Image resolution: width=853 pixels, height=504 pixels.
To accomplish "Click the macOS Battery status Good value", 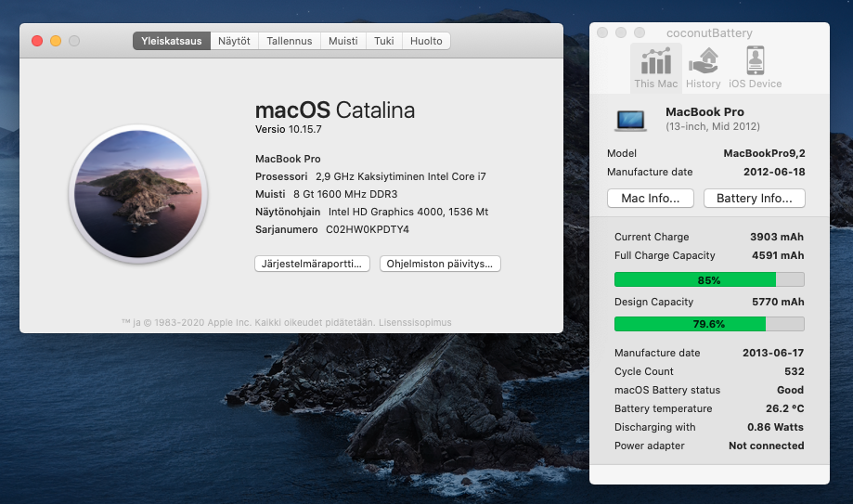I will click(x=791, y=390).
